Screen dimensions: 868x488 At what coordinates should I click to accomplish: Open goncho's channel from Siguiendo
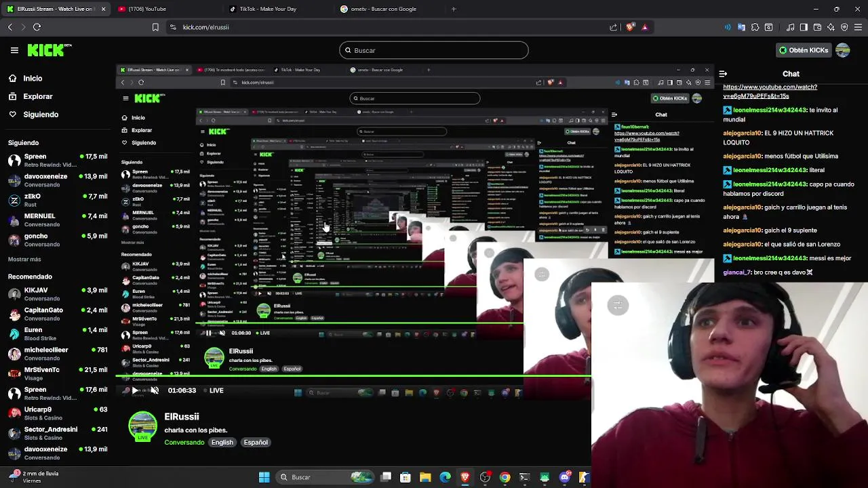[x=58, y=240]
